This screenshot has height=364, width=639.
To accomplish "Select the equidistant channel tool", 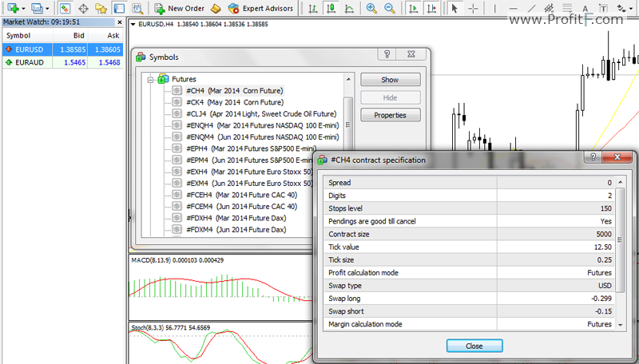I will pyautogui.click(x=549, y=8).
